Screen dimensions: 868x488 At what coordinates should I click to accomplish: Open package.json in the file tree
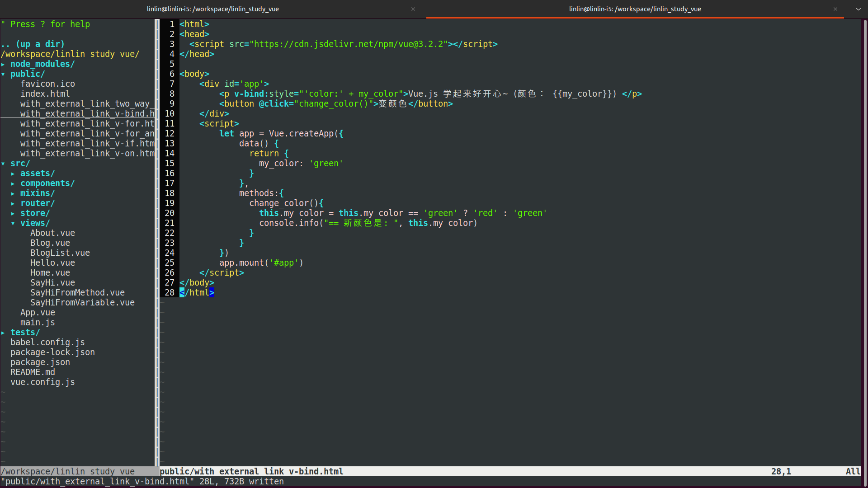coord(40,362)
